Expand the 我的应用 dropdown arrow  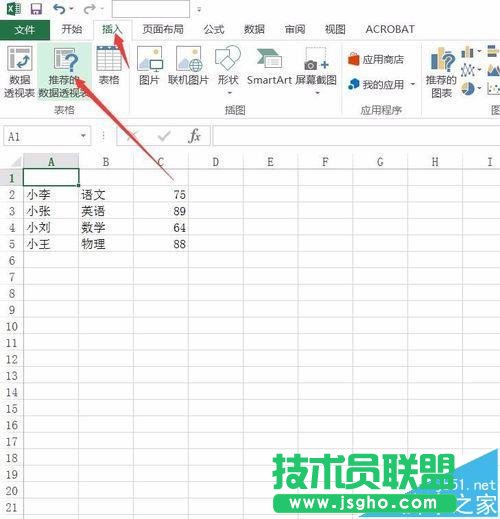pos(413,84)
